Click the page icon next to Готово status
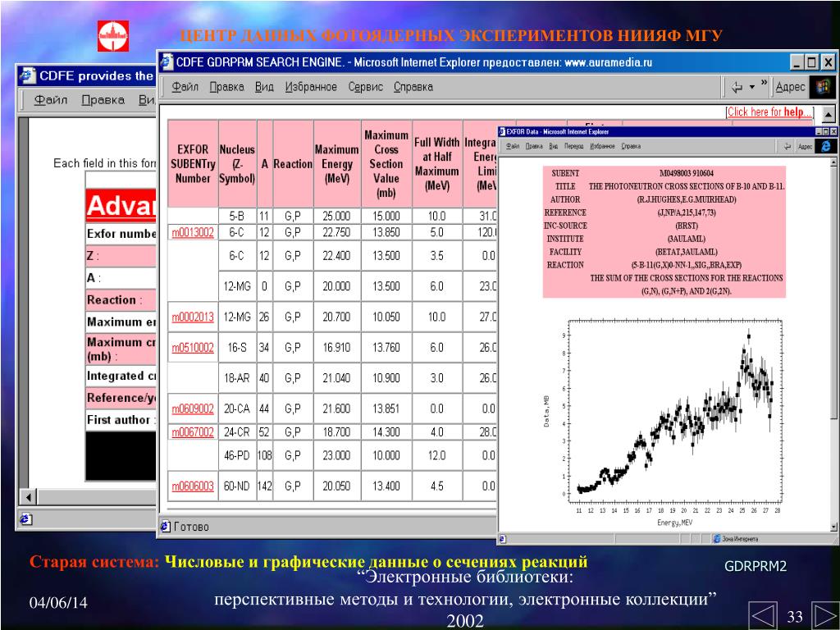The width and height of the screenshot is (840, 630). [x=166, y=527]
